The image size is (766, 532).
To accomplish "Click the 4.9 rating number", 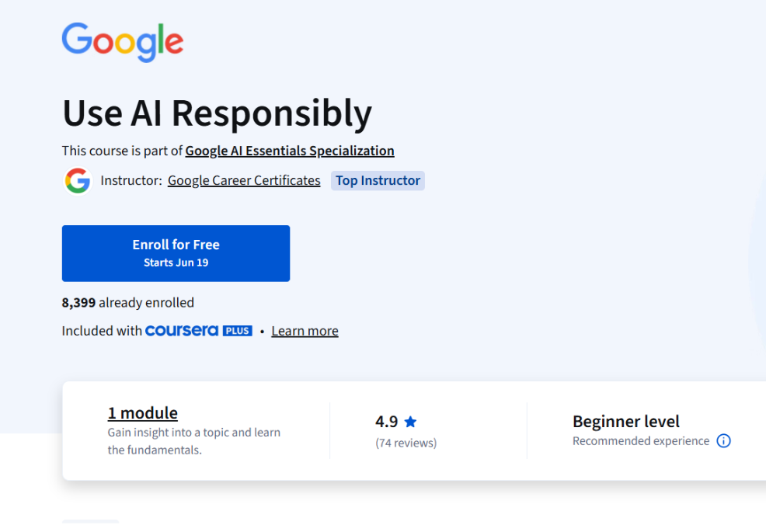I will pos(387,421).
